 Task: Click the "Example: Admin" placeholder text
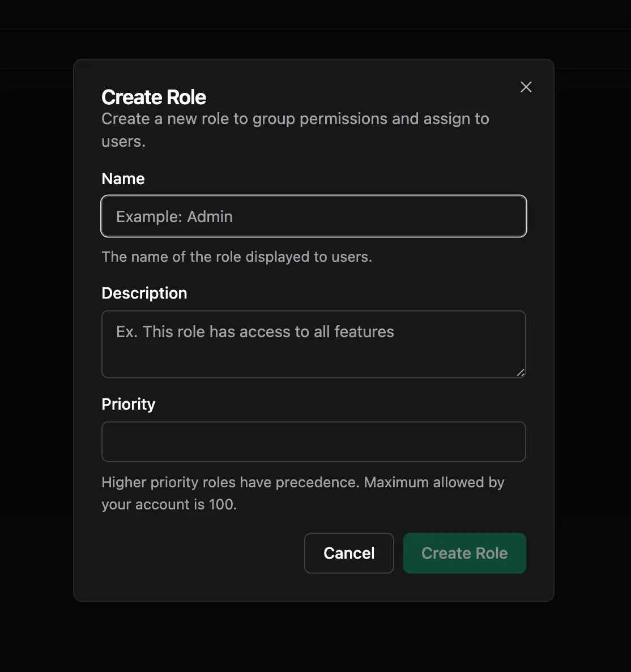pos(174,216)
